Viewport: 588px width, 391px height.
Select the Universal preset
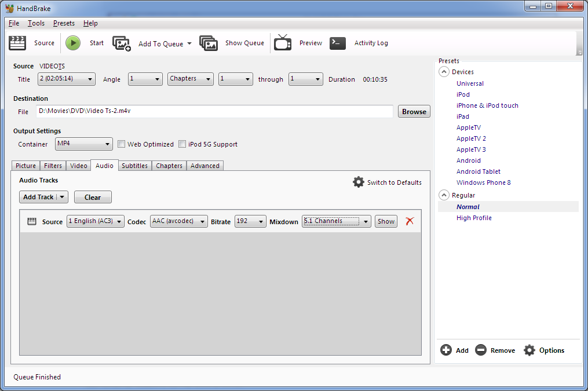470,83
